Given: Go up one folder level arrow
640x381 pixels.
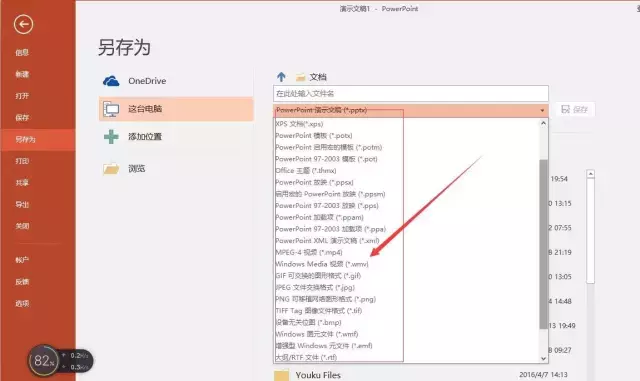Looking at the screenshot, I should point(281,76).
